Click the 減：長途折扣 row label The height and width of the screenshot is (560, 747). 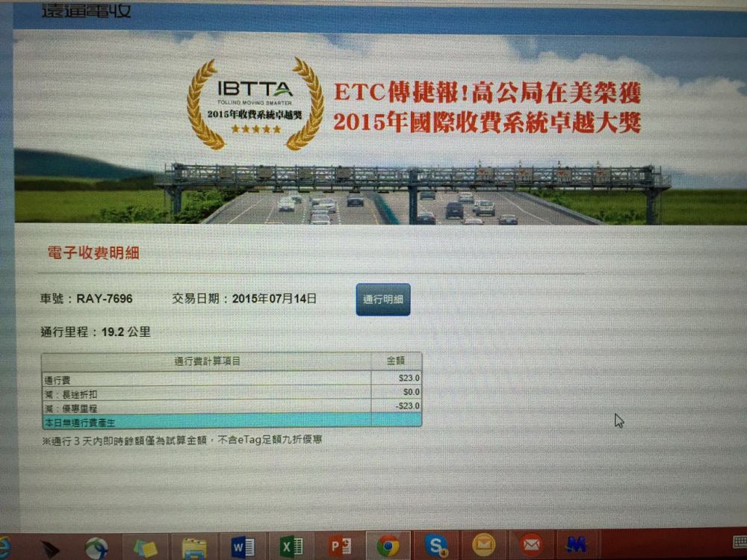[x=70, y=394]
